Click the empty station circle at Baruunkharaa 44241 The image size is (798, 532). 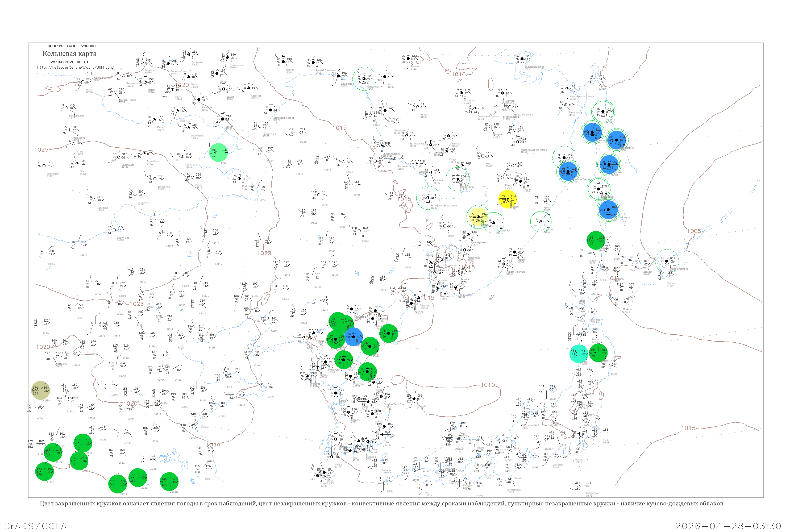[66, 108]
